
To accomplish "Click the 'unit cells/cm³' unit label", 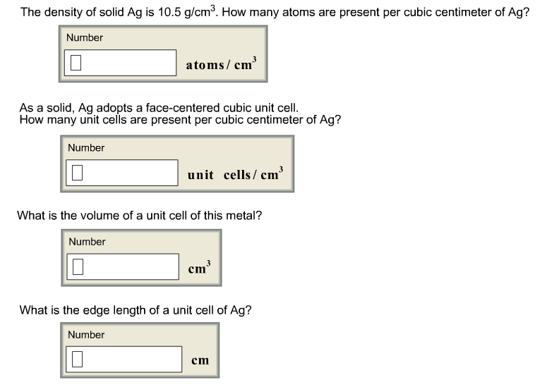I will [236, 174].
